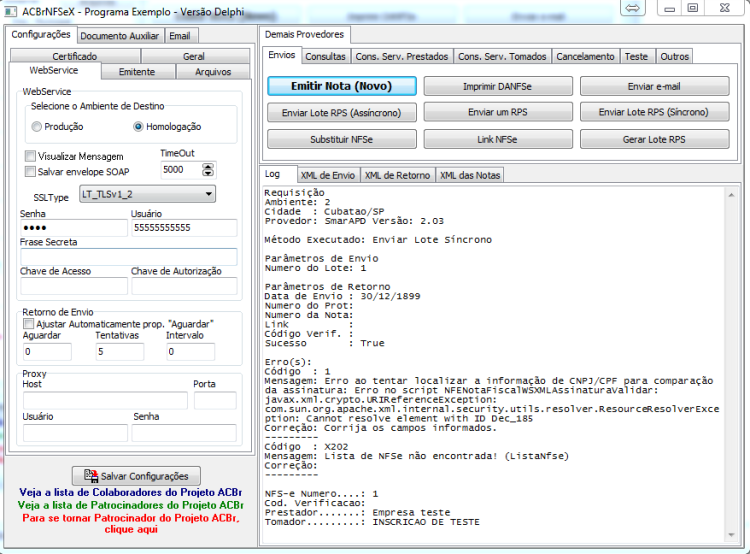Click the WebService Senha password field
The width and height of the screenshot is (750, 554).
[x=74, y=228]
